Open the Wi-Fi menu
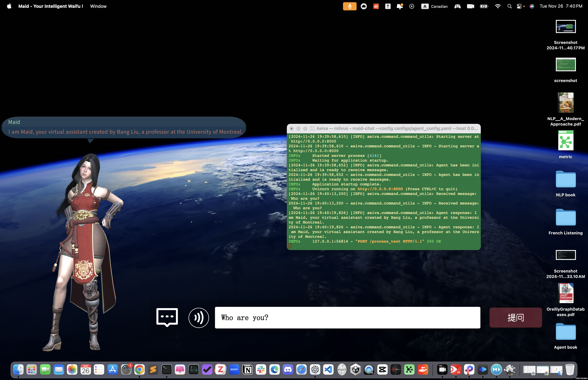 coord(498,6)
